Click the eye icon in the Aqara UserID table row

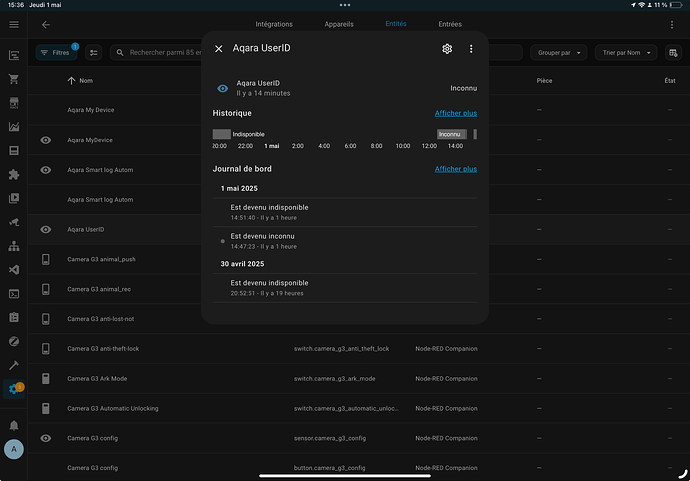click(x=46, y=229)
